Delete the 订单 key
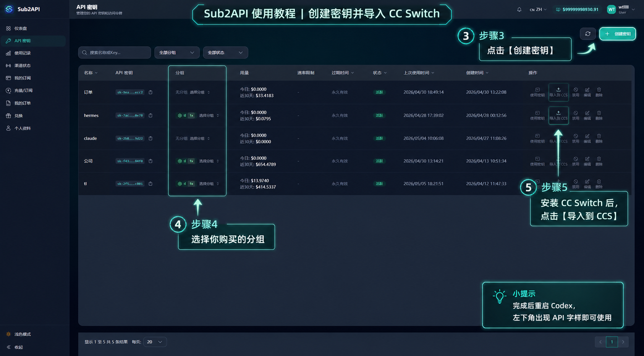The height and width of the screenshot is (356, 644). (599, 92)
